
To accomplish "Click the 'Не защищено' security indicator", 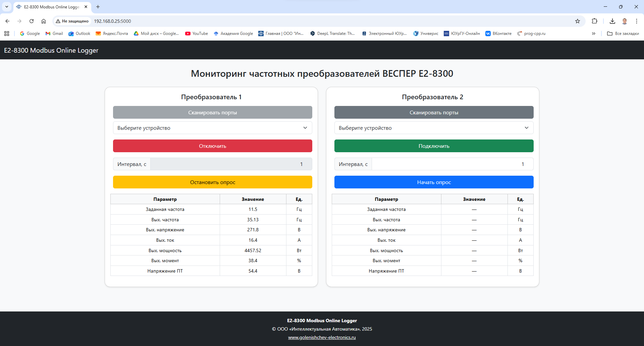I will 72,21.
